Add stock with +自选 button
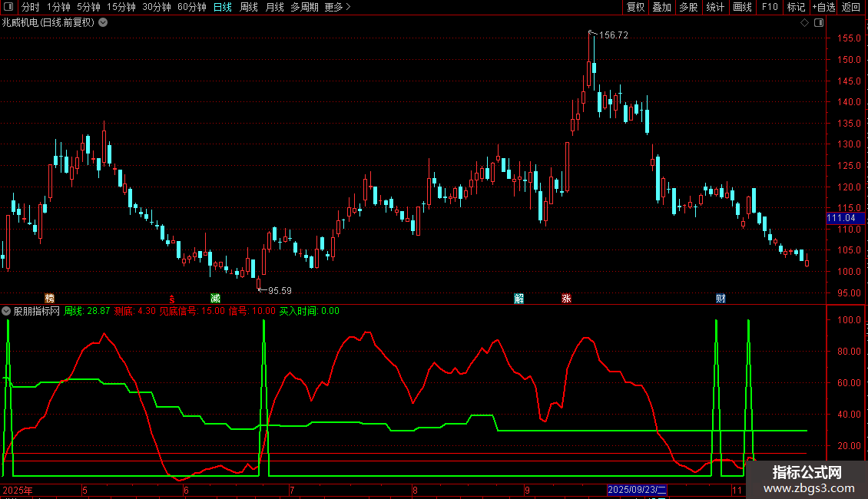 pos(823,7)
